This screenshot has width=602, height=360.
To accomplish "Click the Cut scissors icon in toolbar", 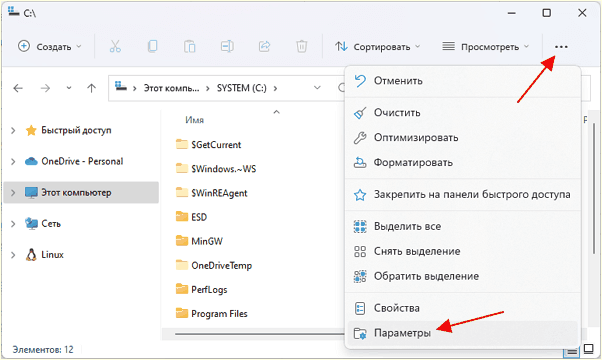I will (x=115, y=46).
